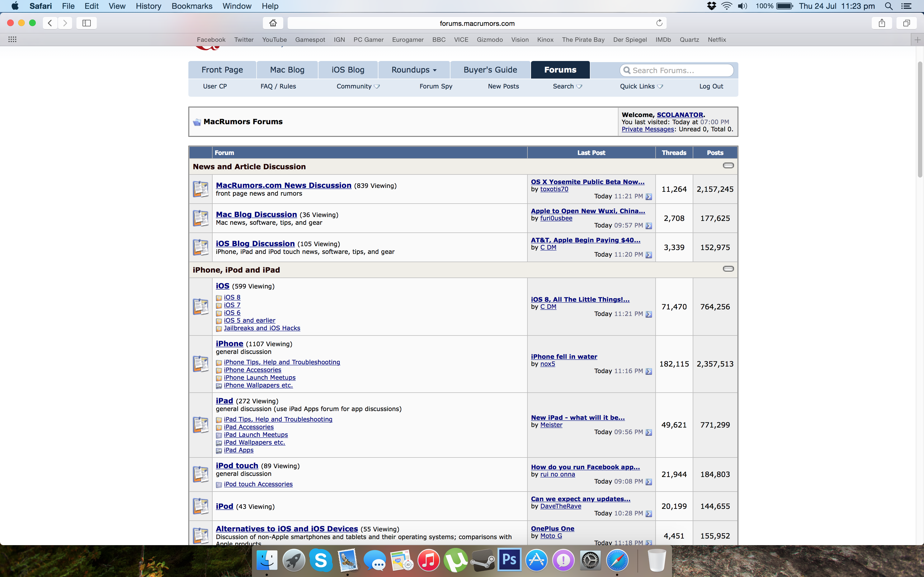Expand the Quick Links dropdown

tap(641, 86)
